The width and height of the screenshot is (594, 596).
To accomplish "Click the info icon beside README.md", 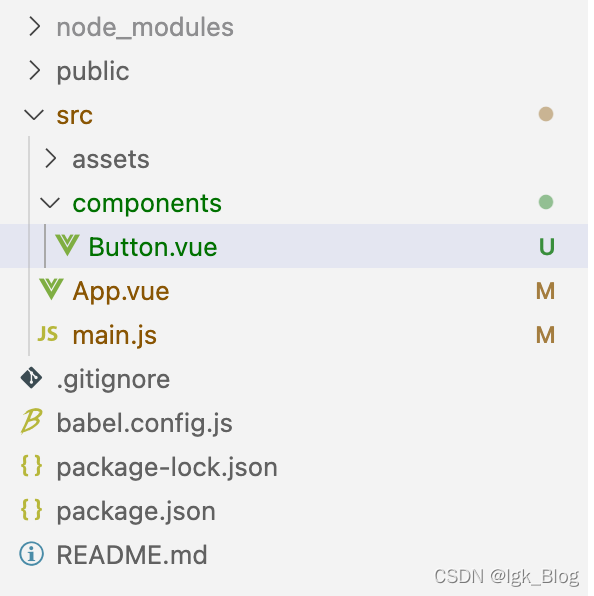I will (32, 553).
